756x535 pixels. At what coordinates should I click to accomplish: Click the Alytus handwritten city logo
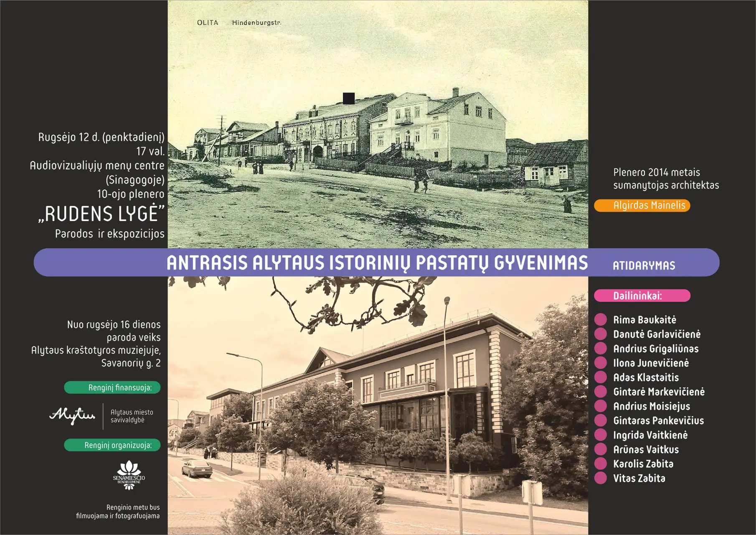[72, 416]
